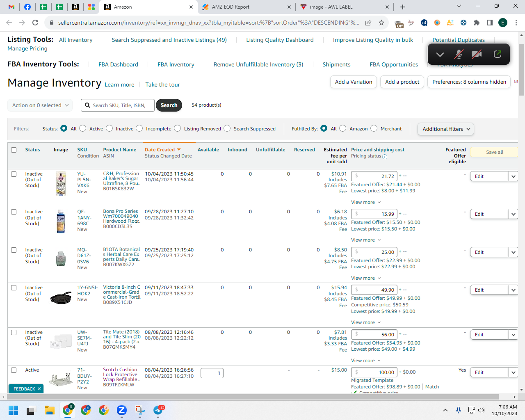Open the Chrome tab search chevron
This screenshot has width=525, height=420.
pos(459,6)
